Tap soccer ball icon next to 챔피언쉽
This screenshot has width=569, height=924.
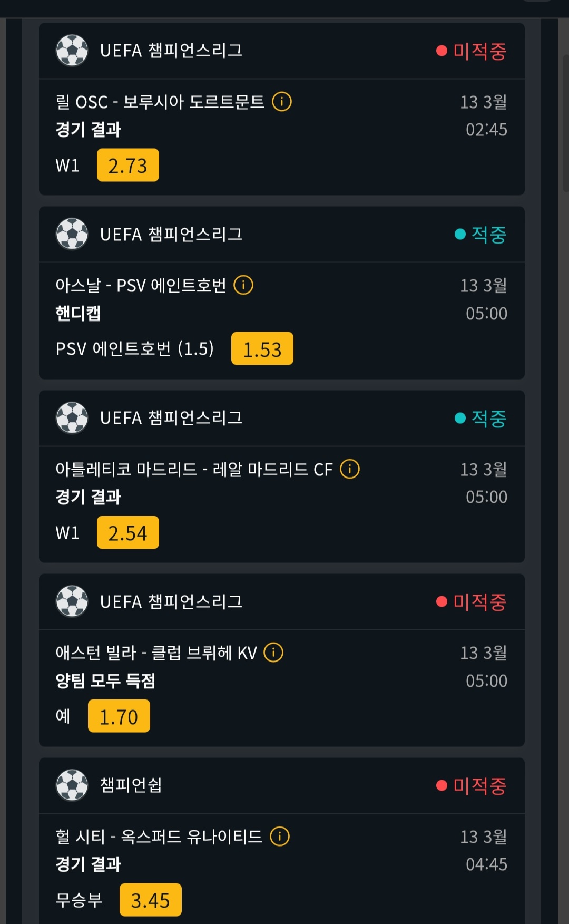tap(72, 785)
